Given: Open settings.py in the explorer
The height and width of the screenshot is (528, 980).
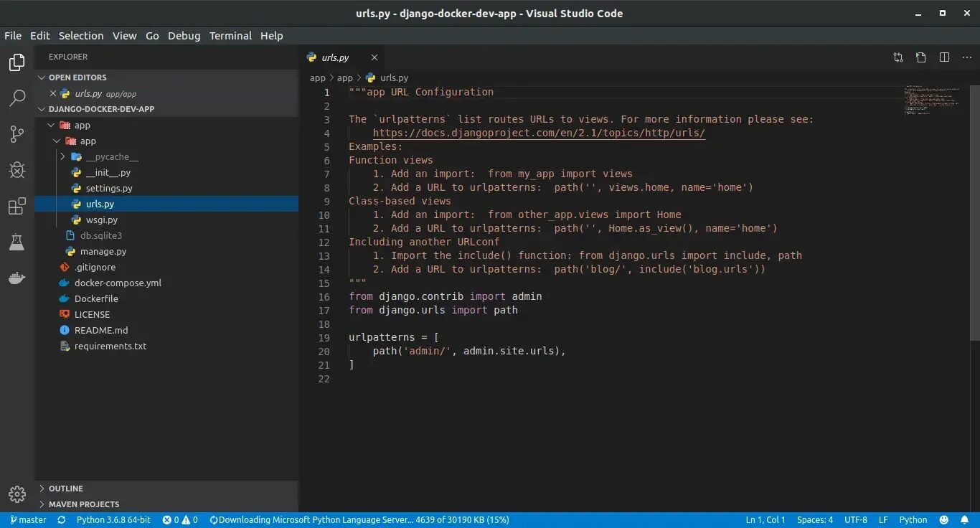Looking at the screenshot, I should (166, 189).
